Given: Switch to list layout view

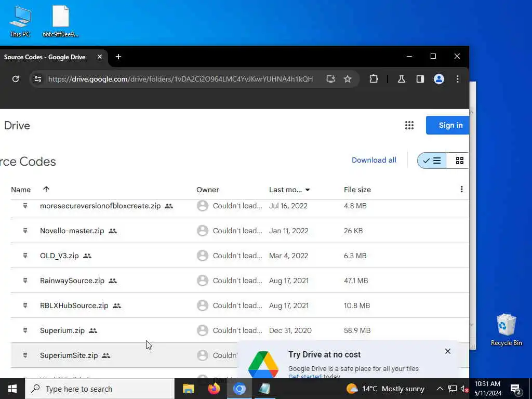Looking at the screenshot, I should (x=432, y=161).
